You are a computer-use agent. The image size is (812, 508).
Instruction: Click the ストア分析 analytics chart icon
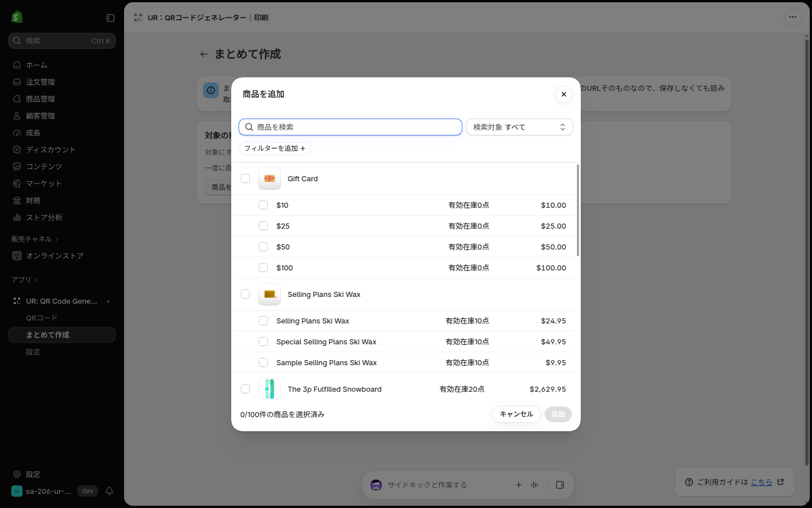coord(17,217)
